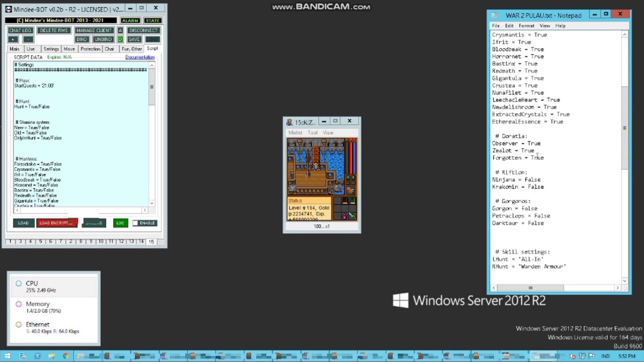644x362 pixels.
Task: Click the LOAD button below the script
Action: click(x=23, y=223)
